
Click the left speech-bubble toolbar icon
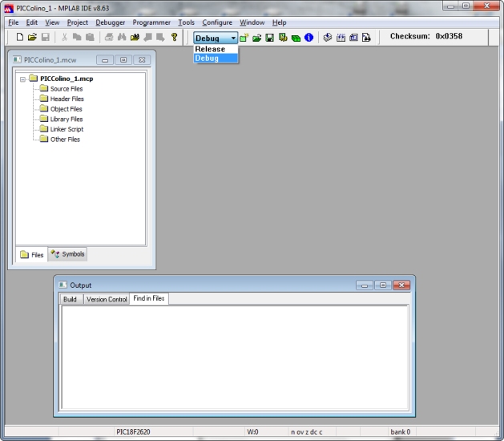point(148,37)
